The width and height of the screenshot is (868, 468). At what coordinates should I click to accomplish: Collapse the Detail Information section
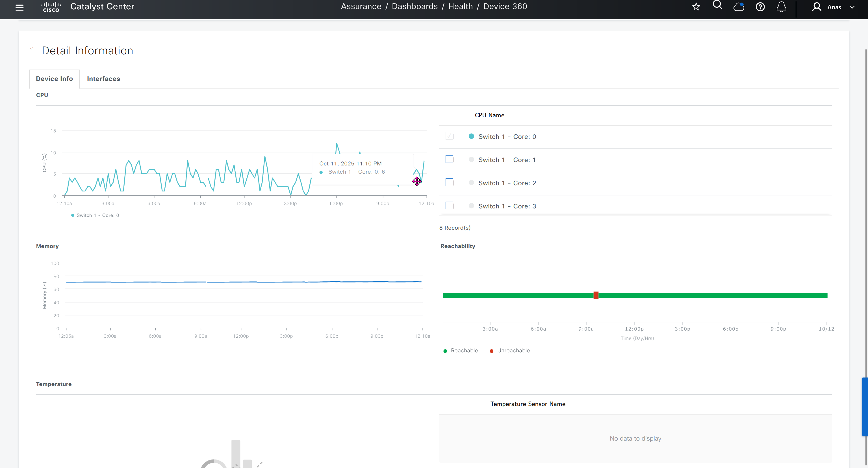(x=31, y=49)
